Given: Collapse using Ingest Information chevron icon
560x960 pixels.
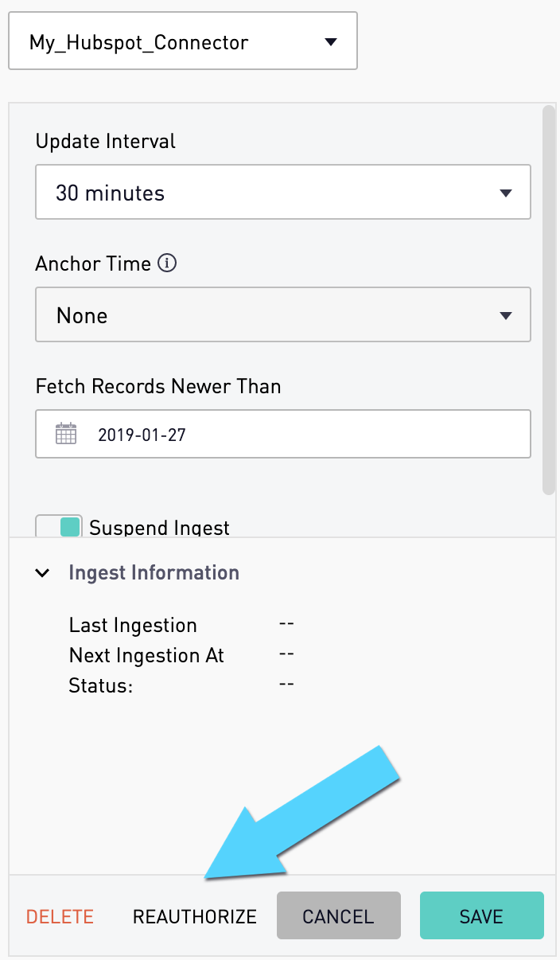Looking at the screenshot, I should coord(43,572).
